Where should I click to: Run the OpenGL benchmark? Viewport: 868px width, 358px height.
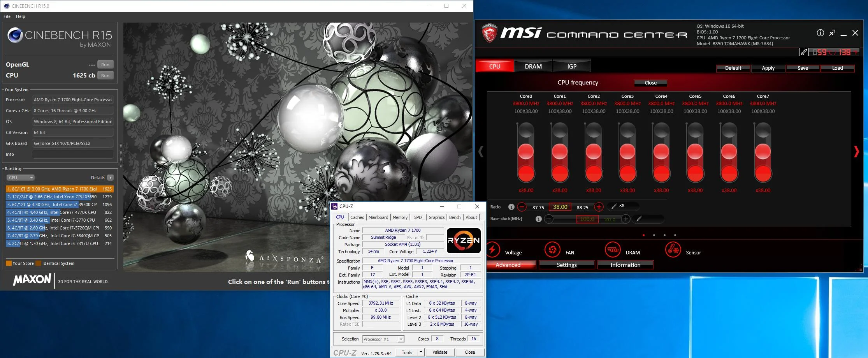point(105,65)
